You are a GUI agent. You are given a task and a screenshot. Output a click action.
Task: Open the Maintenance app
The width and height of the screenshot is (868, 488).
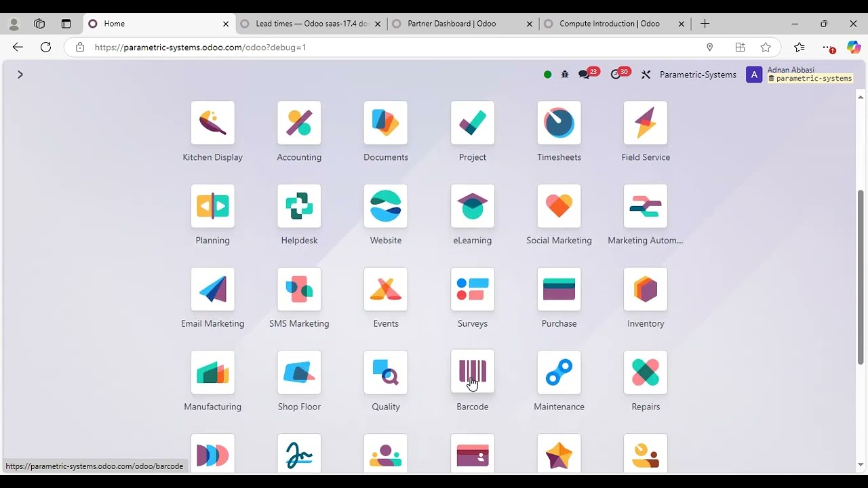point(559,372)
